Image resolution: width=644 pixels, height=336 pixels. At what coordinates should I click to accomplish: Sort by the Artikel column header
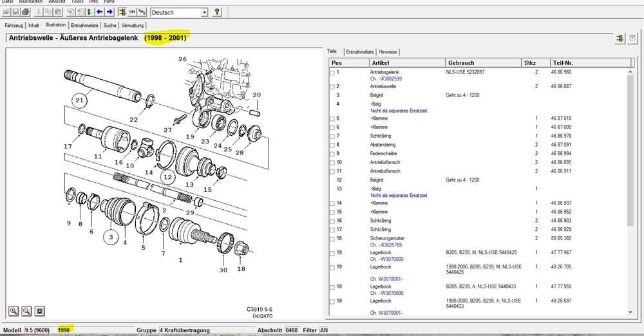point(408,63)
